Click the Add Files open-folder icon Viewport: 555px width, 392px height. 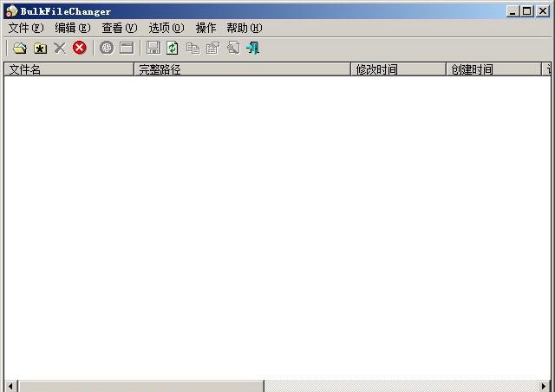pos(20,48)
